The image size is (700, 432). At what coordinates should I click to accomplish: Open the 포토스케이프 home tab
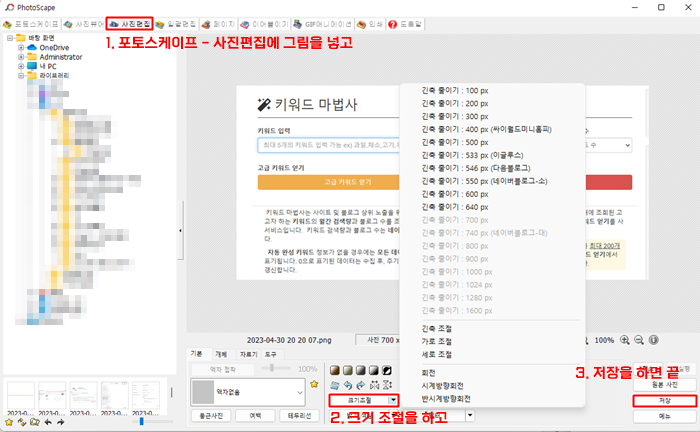pyautogui.click(x=30, y=24)
